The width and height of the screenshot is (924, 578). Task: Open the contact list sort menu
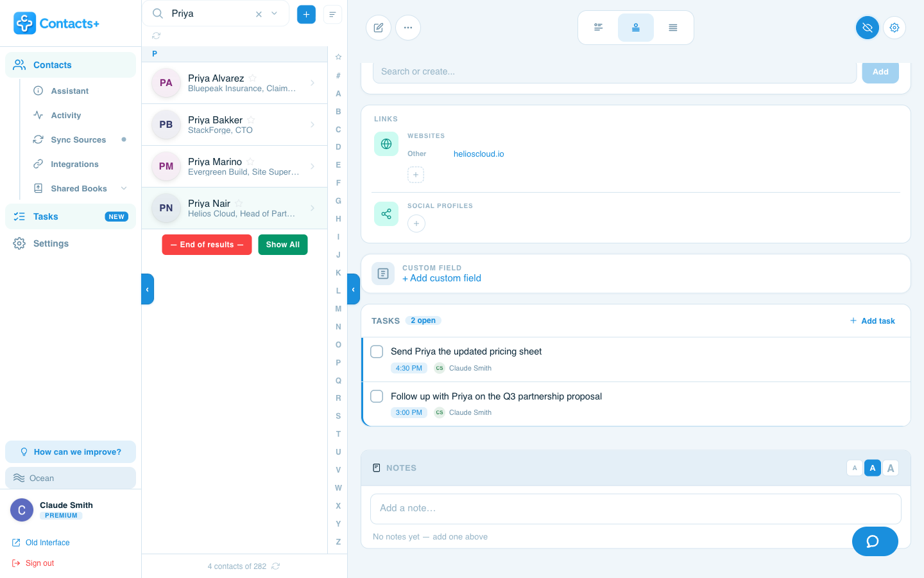point(332,14)
